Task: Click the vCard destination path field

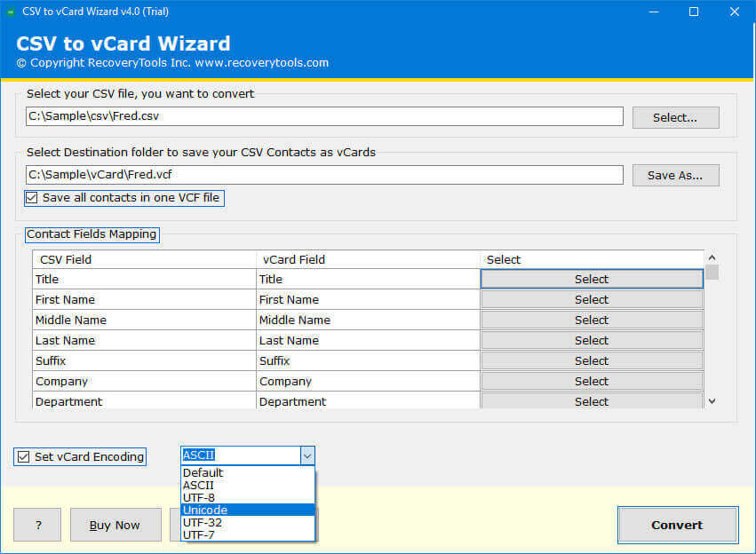Action: point(324,175)
